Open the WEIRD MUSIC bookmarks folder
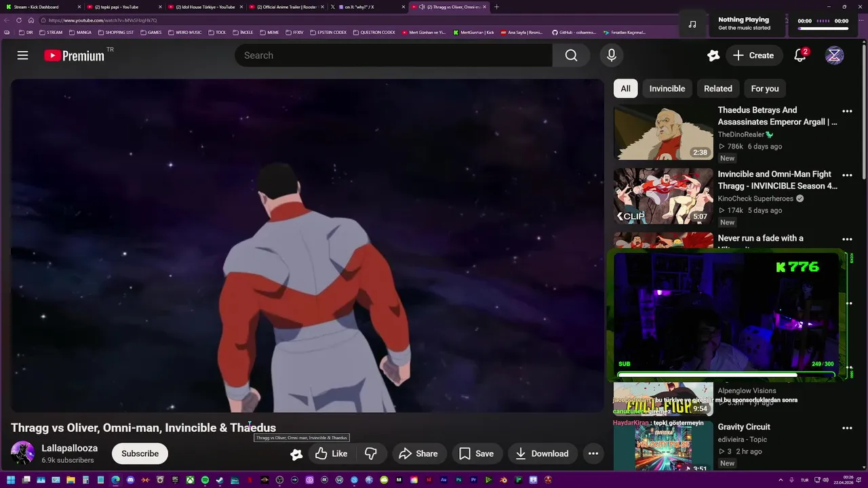The width and height of the screenshot is (868, 488). point(184,32)
